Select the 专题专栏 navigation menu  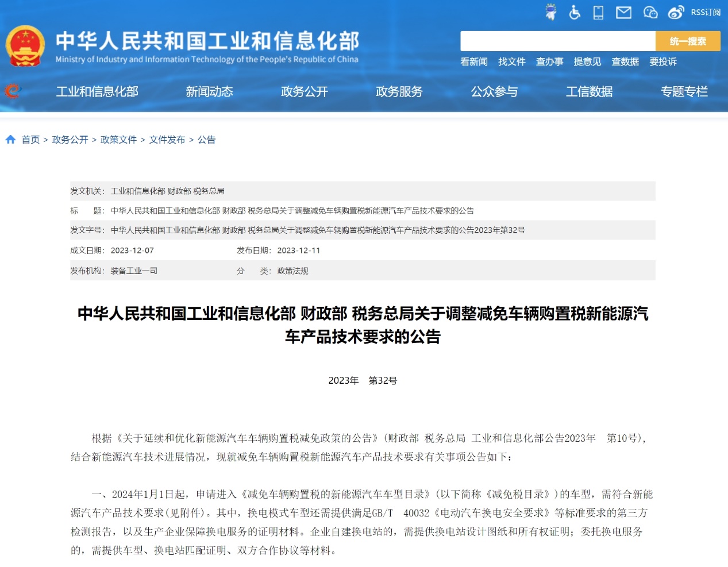pyautogui.click(x=684, y=91)
